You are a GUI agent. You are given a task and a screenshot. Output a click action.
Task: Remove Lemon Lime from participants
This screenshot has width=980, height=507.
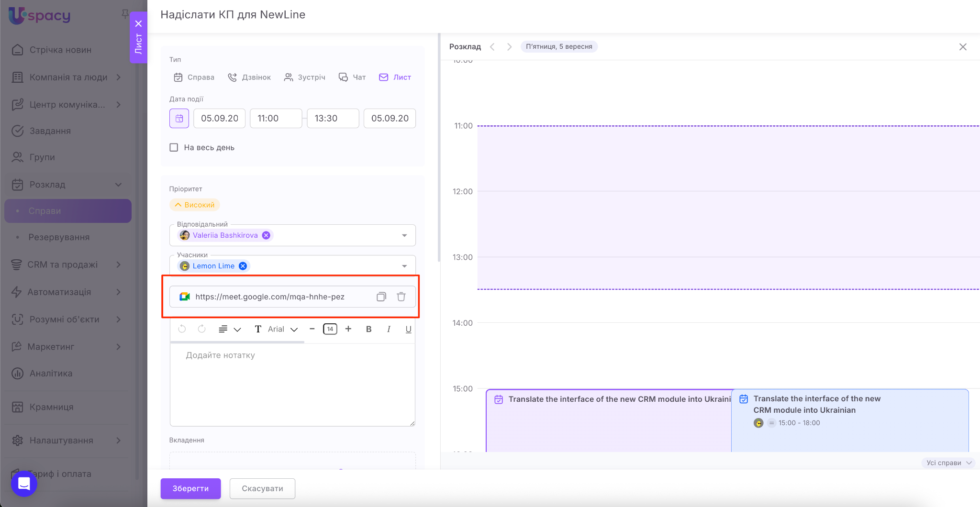(x=243, y=266)
